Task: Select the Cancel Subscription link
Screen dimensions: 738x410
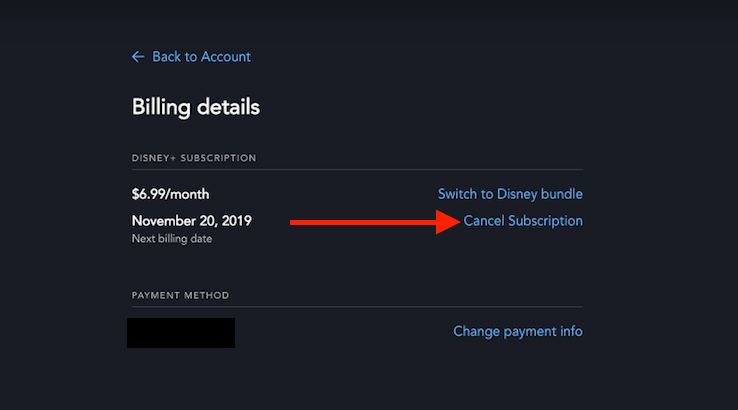Action: point(523,221)
